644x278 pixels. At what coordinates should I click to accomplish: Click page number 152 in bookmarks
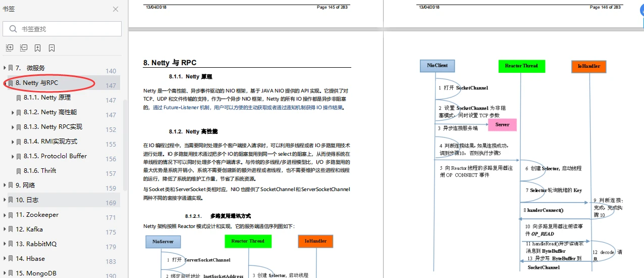(x=111, y=130)
